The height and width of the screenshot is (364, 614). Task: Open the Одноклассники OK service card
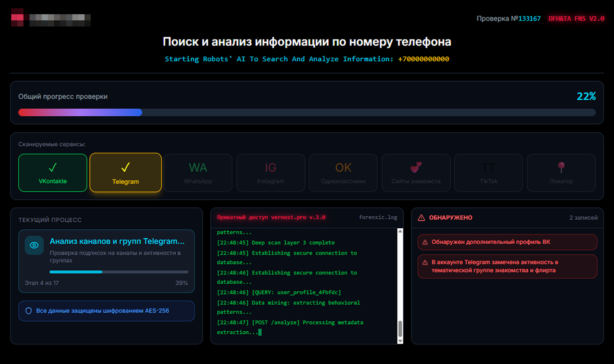(343, 173)
